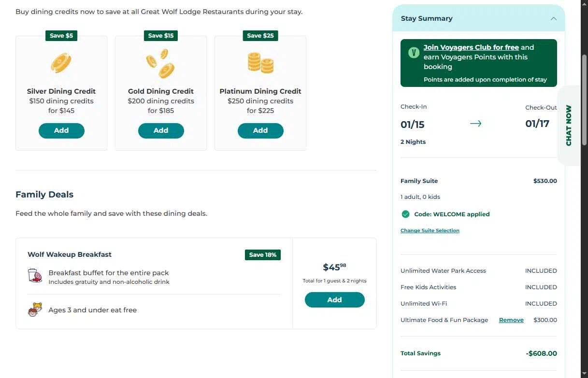The image size is (588, 378).
Task: Collapse the Stay Summary panel
Action: tap(553, 19)
